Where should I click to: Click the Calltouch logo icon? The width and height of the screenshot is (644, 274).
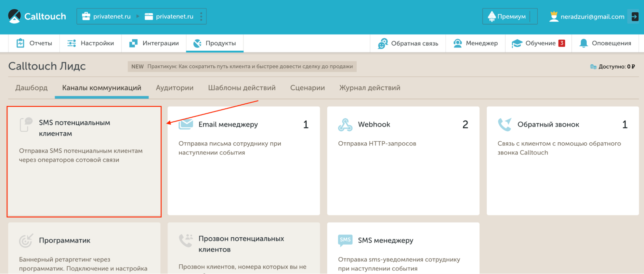pos(14,16)
